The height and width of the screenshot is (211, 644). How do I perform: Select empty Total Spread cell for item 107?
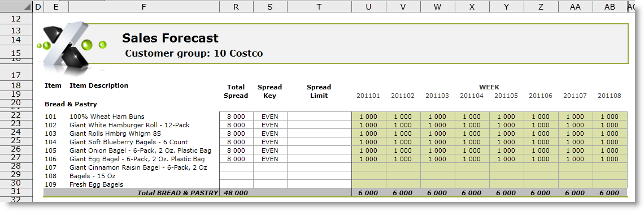click(x=236, y=167)
